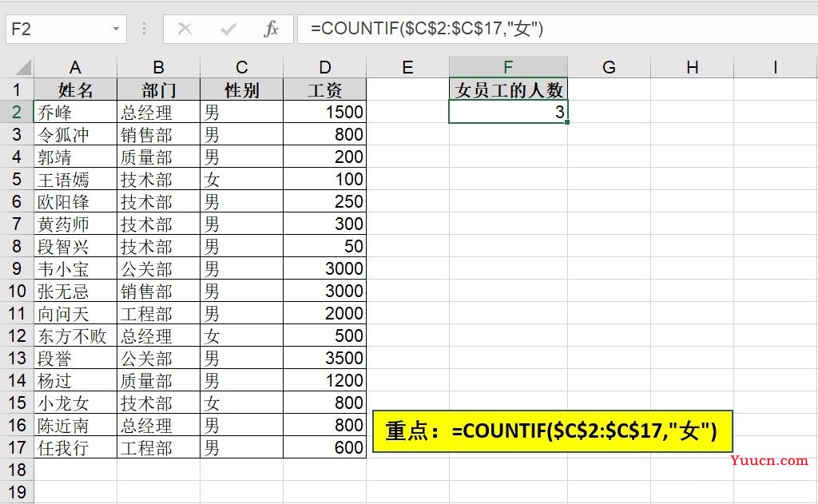Click 东方不败's gender cell 女
This screenshot has width=818, height=504.
pos(241,336)
